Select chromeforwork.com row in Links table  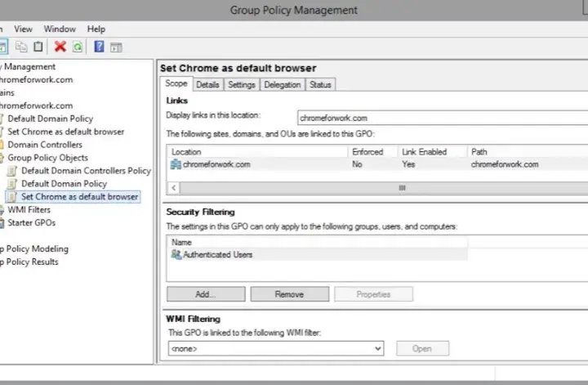[377, 164]
